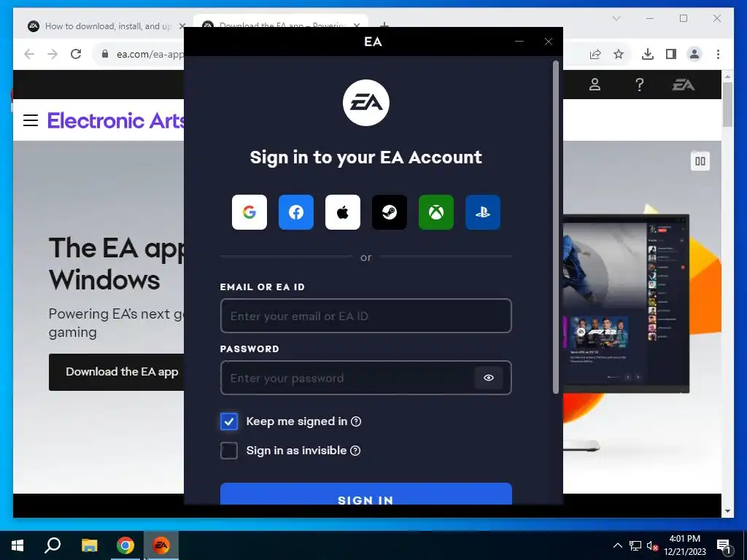Open Sign in as invisible help tooltip
747x560 pixels.
[355, 451]
